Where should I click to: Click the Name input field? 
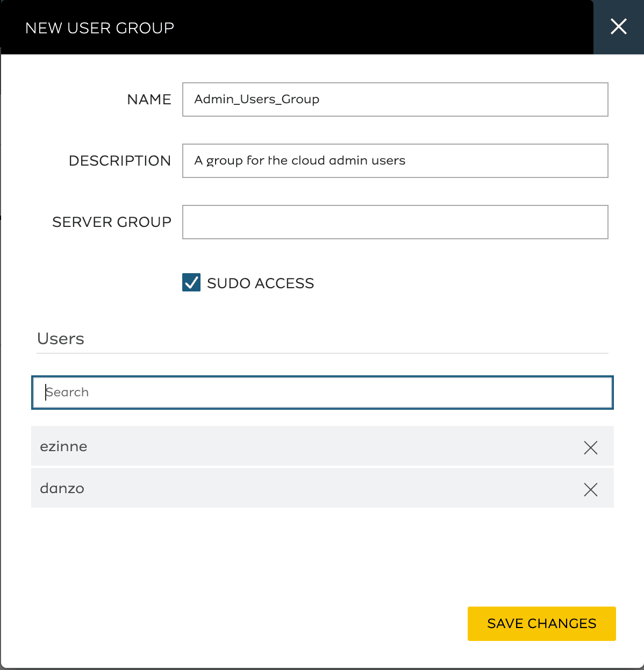pyautogui.click(x=395, y=99)
